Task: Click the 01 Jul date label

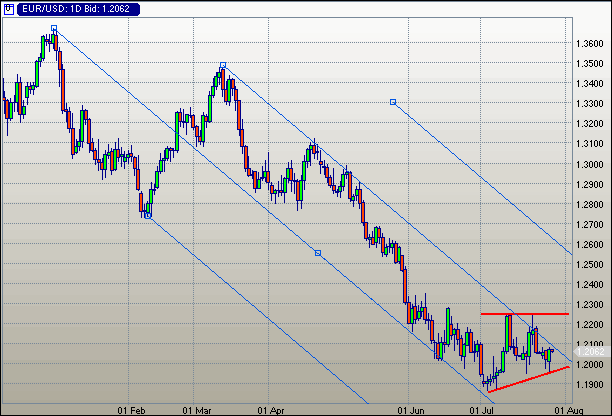Action: click(482, 409)
